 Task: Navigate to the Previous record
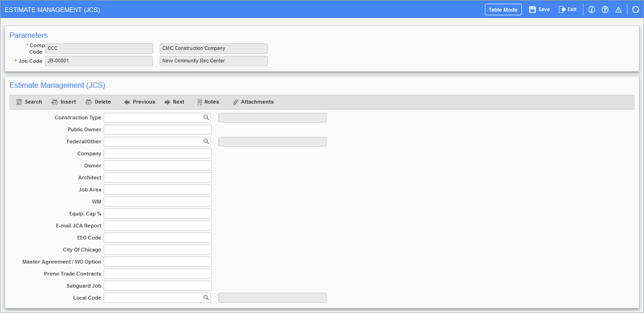click(139, 102)
